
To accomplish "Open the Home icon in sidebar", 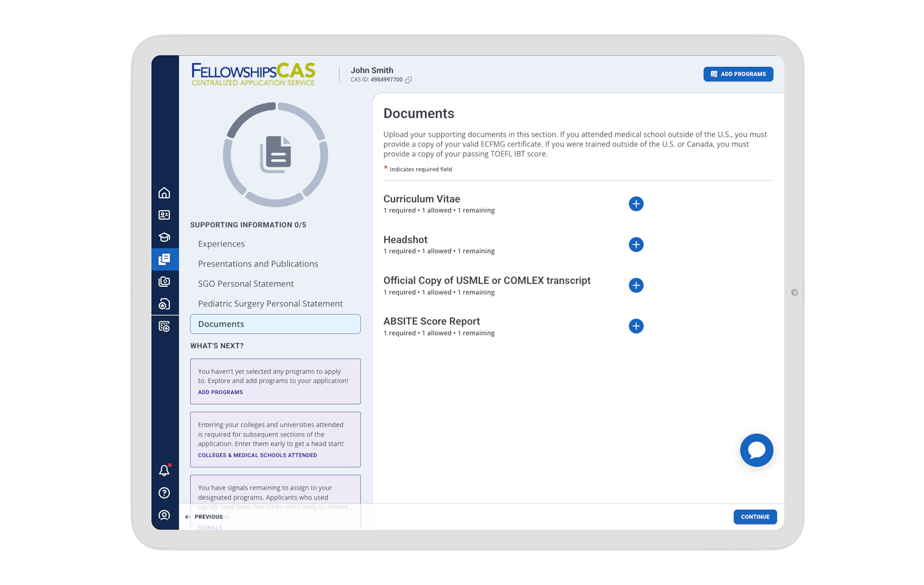I will click(x=164, y=193).
